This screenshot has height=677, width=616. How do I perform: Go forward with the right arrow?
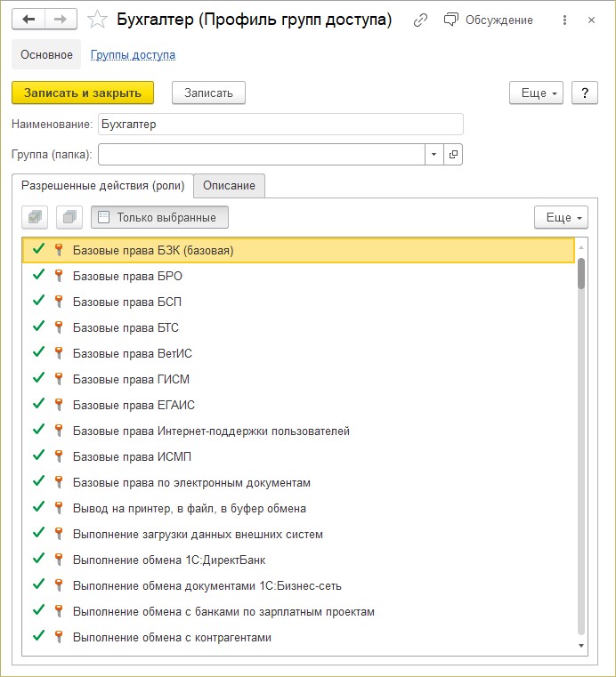point(61,20)
